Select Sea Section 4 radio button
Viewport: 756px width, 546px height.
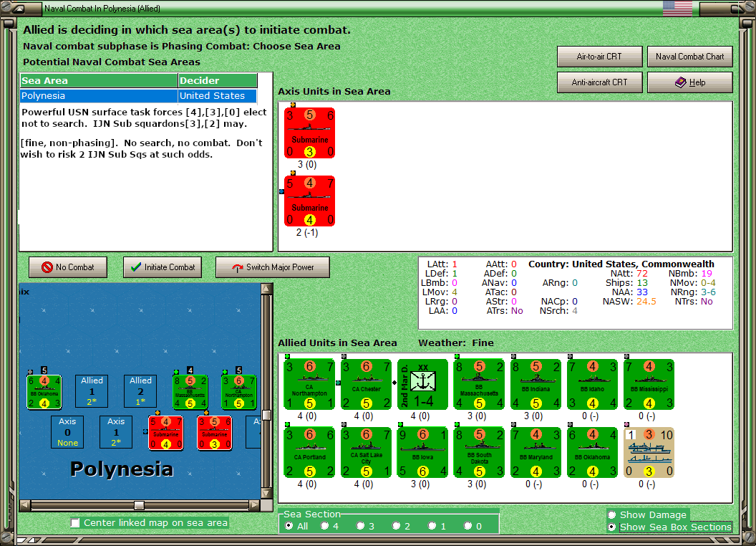pyautogui.click(x=324, y=526)
